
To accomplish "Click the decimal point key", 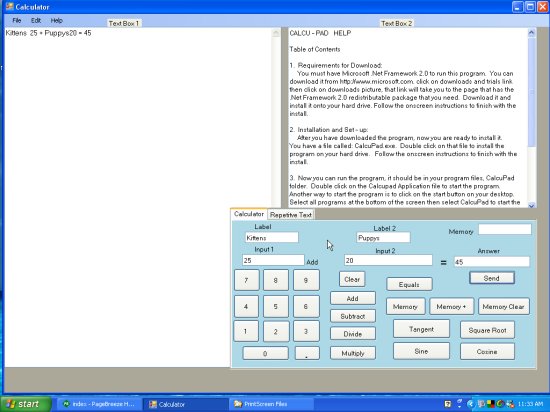I will click(307, 353).
